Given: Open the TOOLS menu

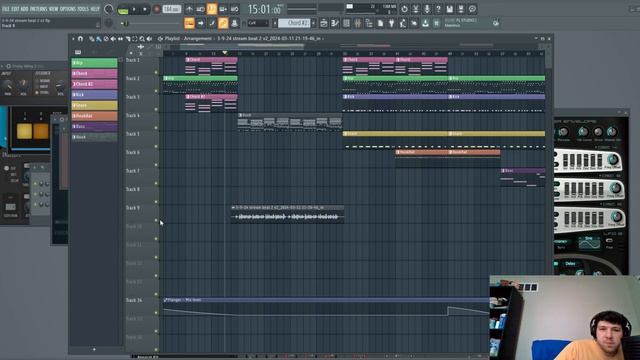Looking at the screenshot, I should [x=83, y=9].
